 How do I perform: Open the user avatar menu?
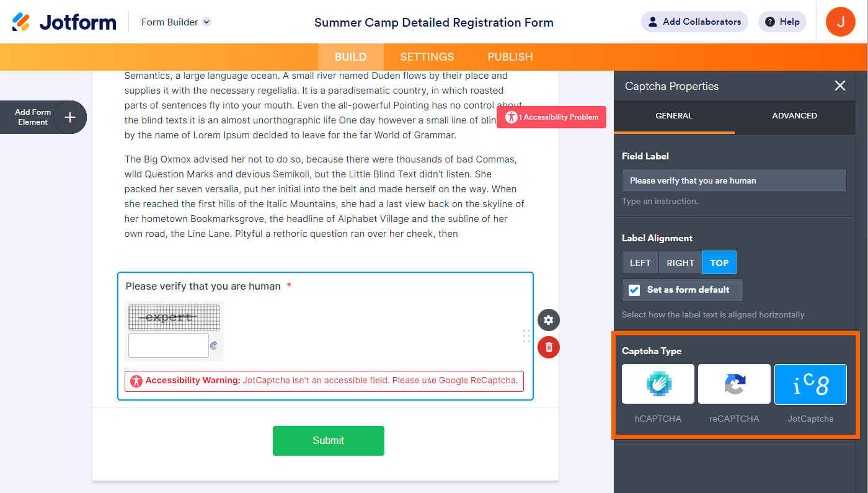tap(841, 22)
